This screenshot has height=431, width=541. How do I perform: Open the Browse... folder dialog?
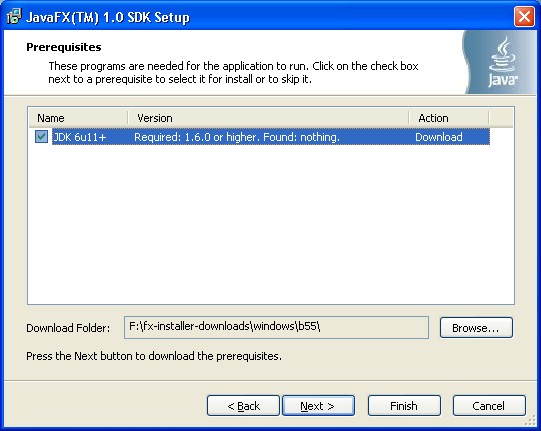[476, 327]
